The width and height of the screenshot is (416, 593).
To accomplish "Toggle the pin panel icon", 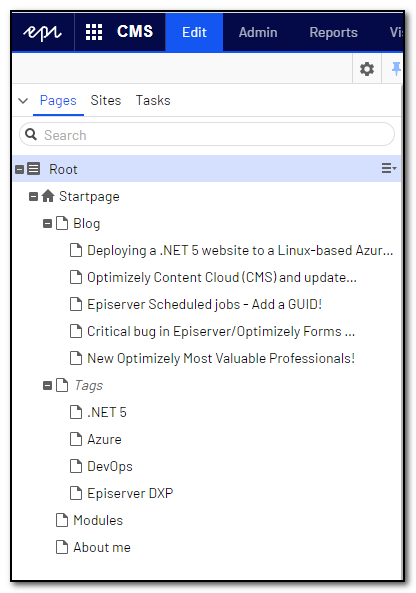I will click(396, 69).
